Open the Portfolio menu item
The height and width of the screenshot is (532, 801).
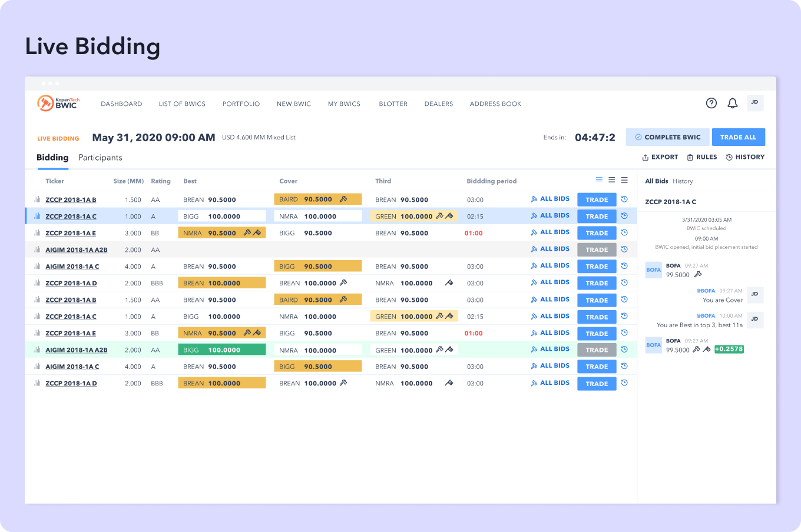pos(241,104)
